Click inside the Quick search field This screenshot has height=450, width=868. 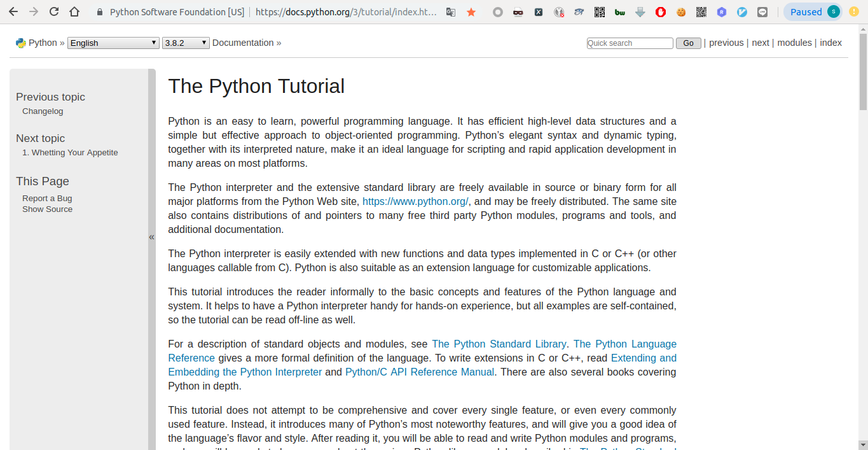click(629, 43)
